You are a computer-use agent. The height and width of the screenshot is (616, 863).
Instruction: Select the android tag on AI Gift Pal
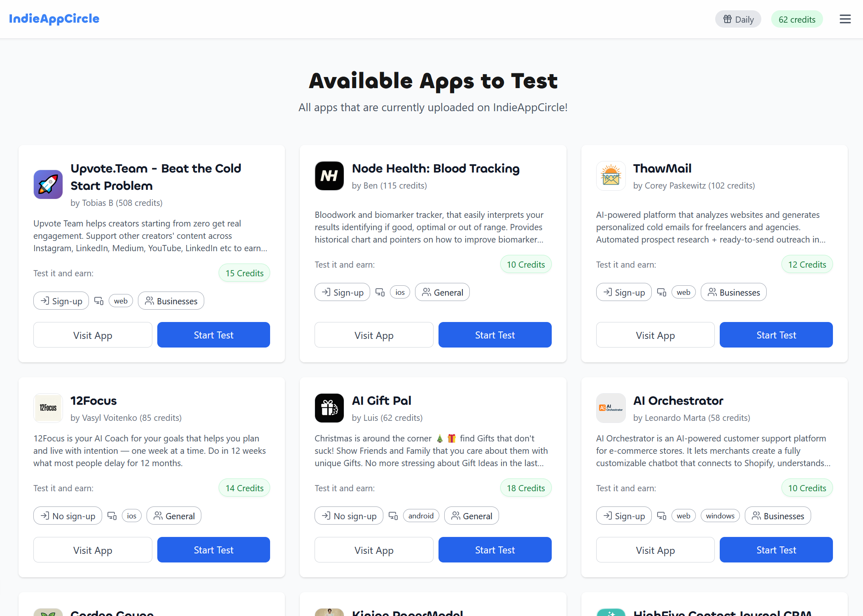pos(421,516)
